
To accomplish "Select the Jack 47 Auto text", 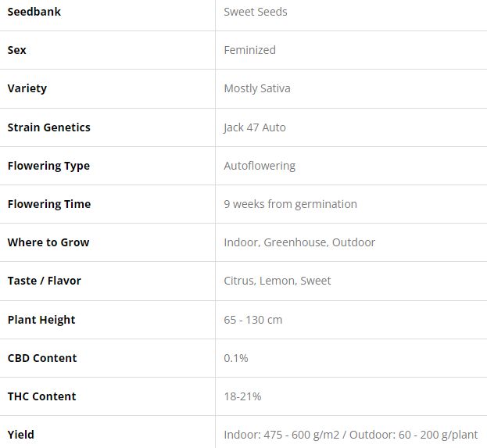I will [254, 127].
